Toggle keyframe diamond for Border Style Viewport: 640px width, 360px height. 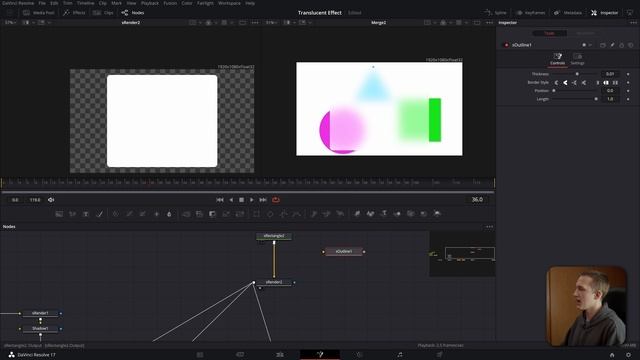tap(628, 83)
